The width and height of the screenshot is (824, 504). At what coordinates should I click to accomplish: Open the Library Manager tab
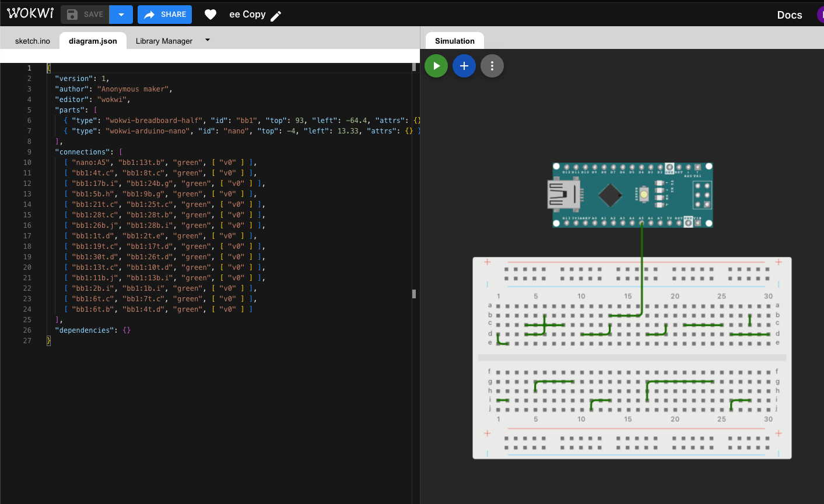click(x=164, y=41)
